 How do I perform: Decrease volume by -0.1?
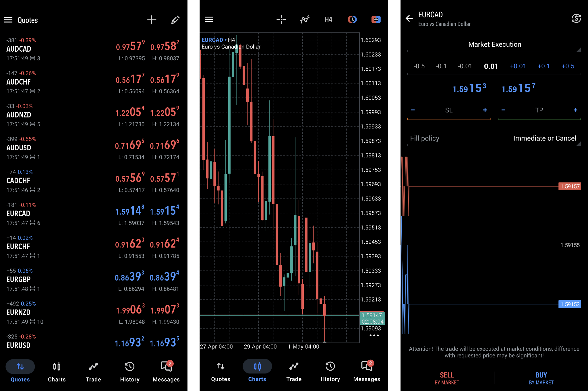click(441, 66)
